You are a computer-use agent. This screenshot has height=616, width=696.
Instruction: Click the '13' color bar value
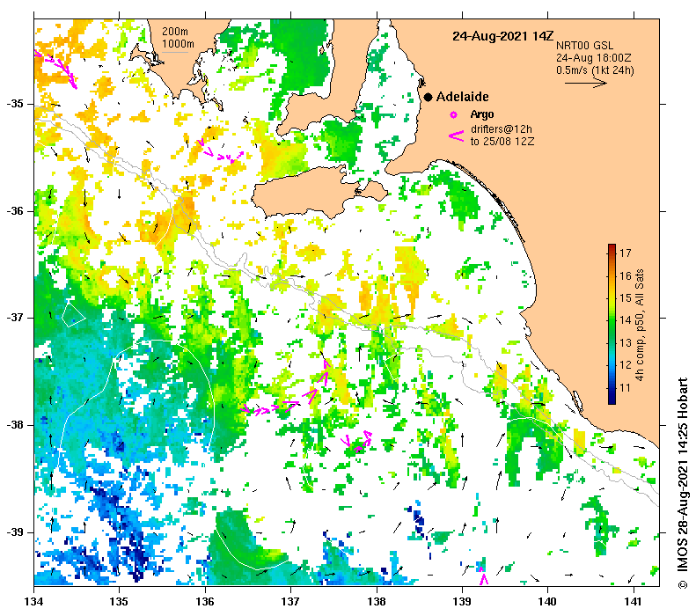click(625, 343)
